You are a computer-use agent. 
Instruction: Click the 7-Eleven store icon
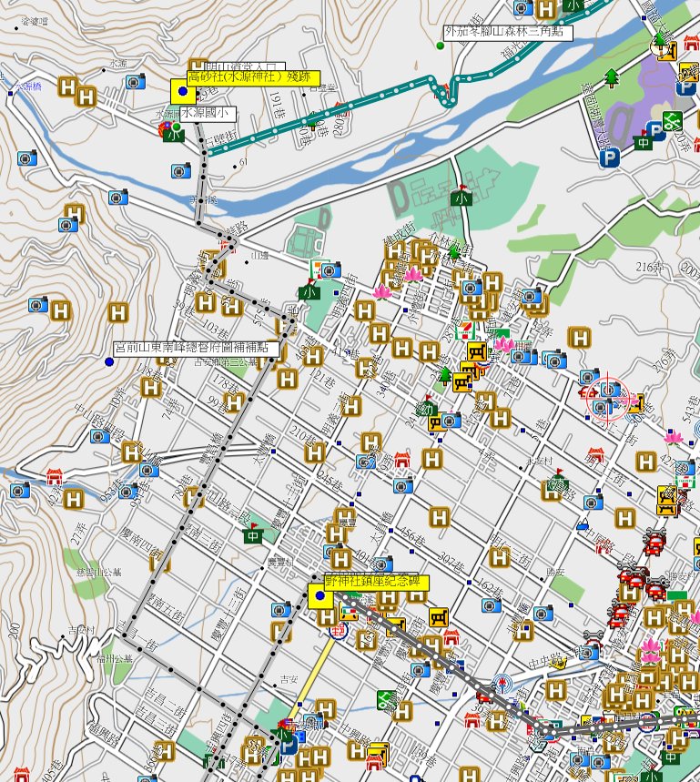463,329
